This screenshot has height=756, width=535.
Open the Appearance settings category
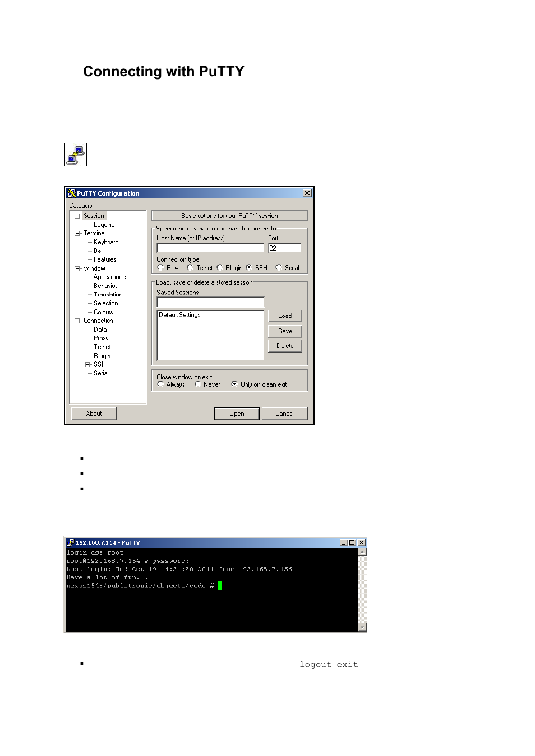point(109,277)
